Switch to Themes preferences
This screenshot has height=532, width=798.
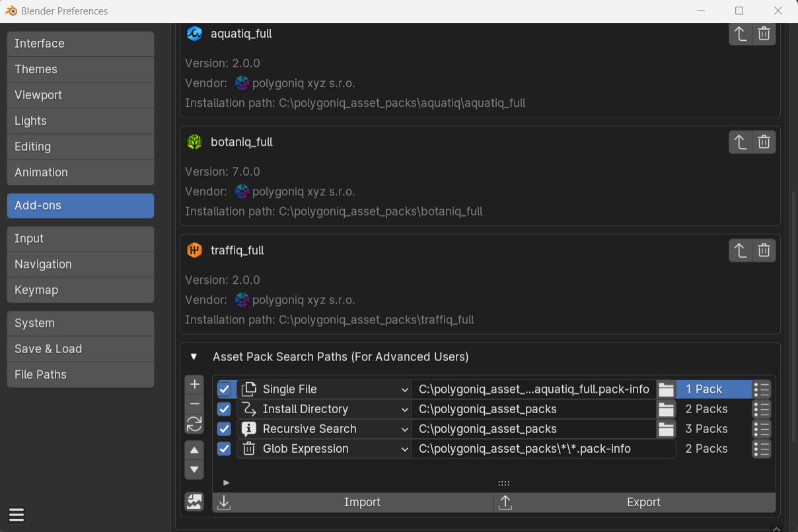81,69
